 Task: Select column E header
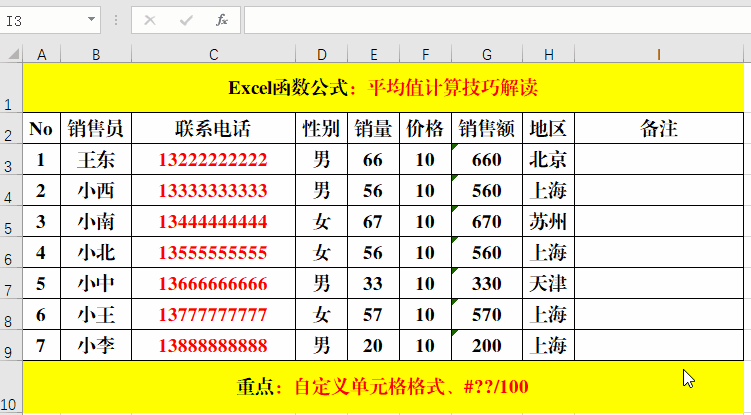point(374,54)
